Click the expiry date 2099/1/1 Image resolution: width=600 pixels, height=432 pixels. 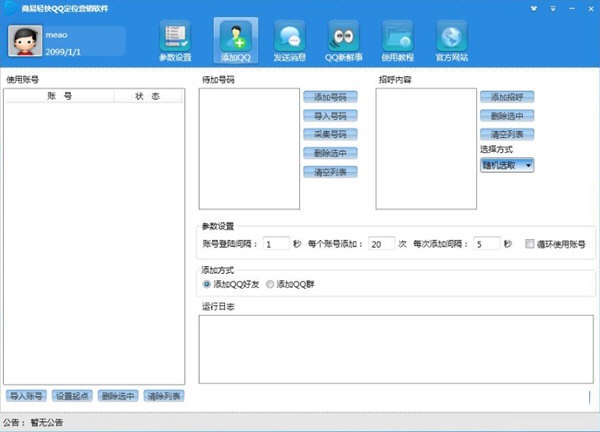63,52
